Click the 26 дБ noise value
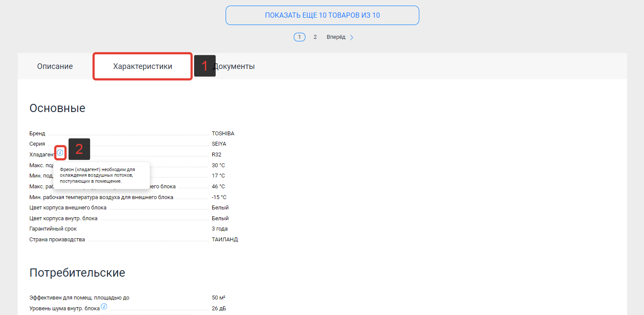The height and width of the screenshot is (315, 644). pyautogui.click(x=219, y=309)
